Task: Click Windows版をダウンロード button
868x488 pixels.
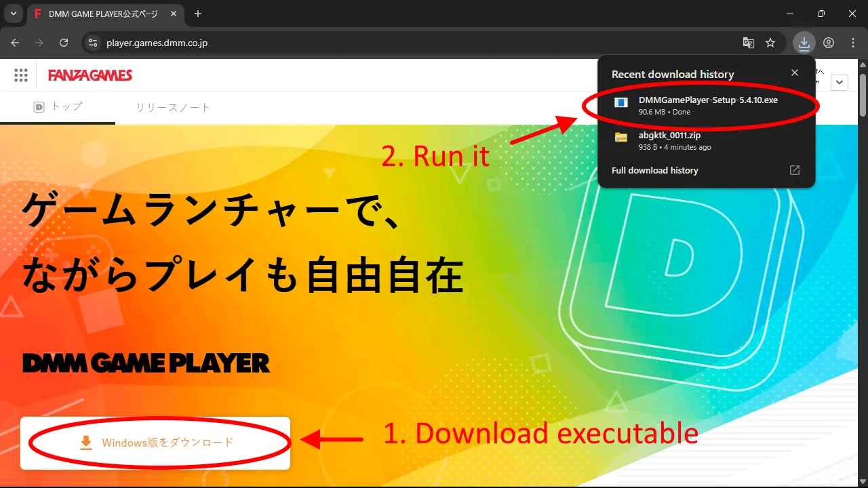Action: coord(155,443)
